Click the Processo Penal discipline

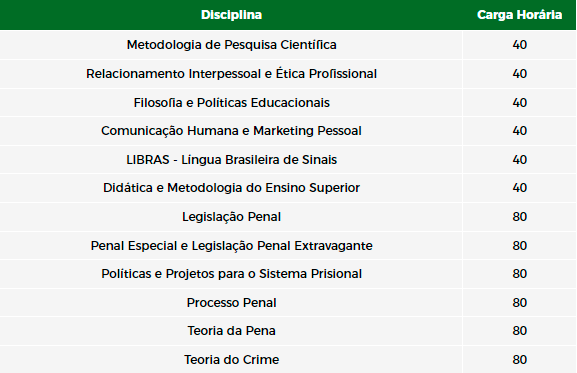tap(231, 302)
